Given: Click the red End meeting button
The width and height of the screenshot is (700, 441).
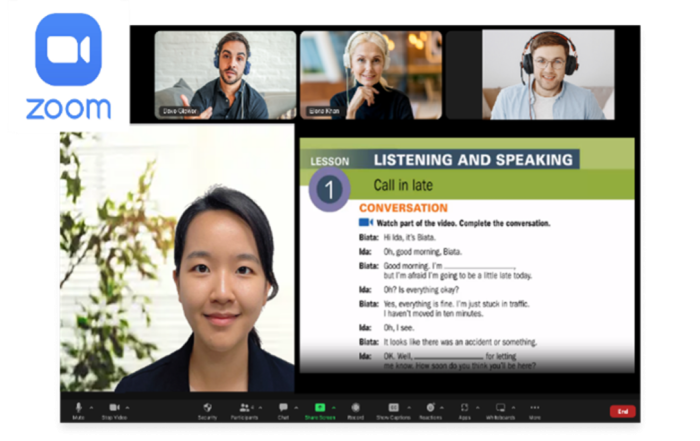Looking at the screenshot, I should (622, 411).
